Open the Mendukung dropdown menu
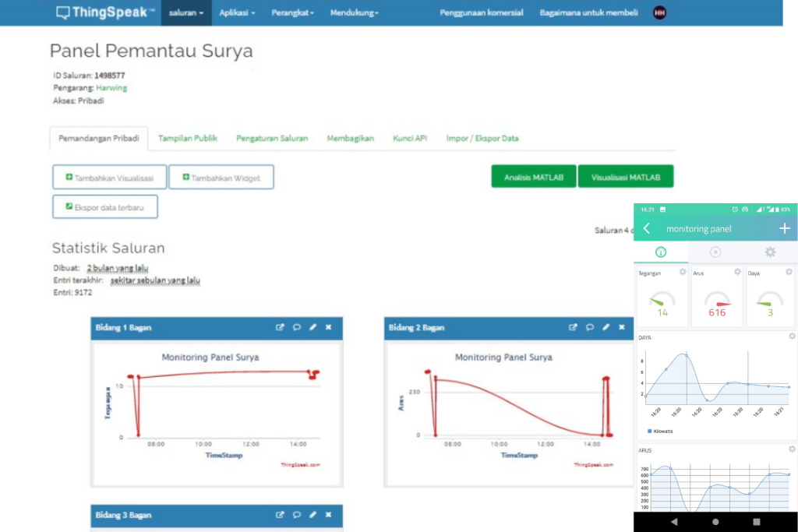 click(354, 12)
